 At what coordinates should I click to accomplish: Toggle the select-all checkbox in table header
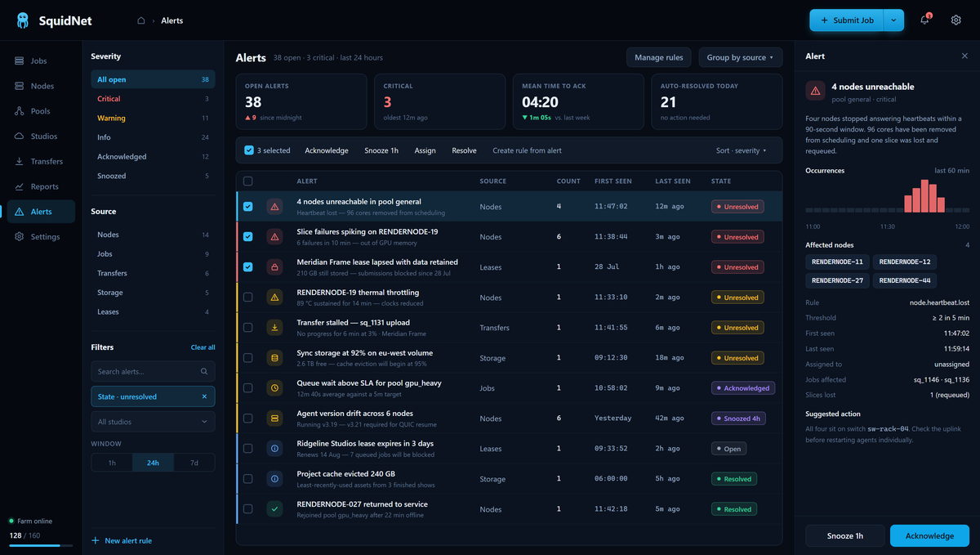tap(248, 181)
